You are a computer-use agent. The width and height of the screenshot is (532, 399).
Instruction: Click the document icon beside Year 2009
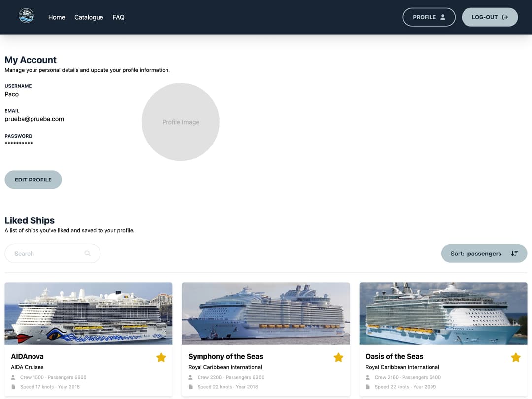coord(368,387)
